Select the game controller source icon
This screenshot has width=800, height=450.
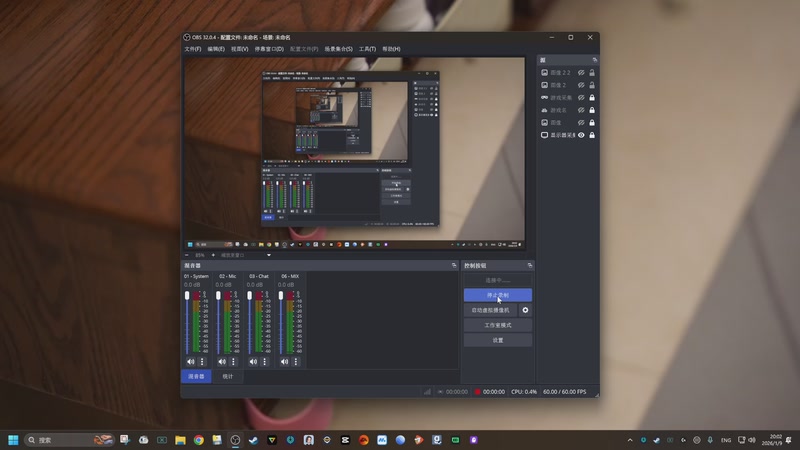point(544,97)
